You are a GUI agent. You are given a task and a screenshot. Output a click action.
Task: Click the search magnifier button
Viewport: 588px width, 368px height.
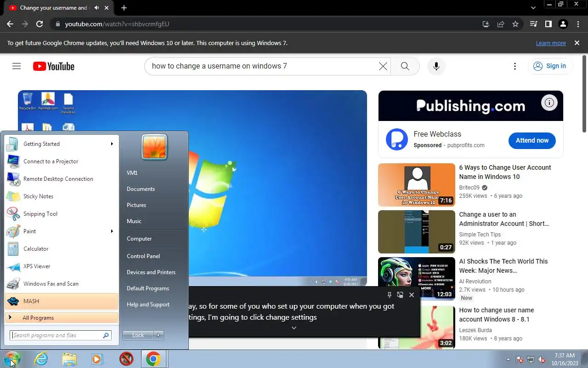click(405, 66)
